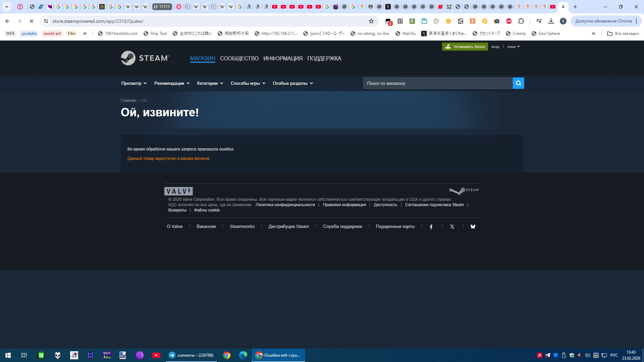
Task: Open Chrome media controls icon
Action: (539, 21)
